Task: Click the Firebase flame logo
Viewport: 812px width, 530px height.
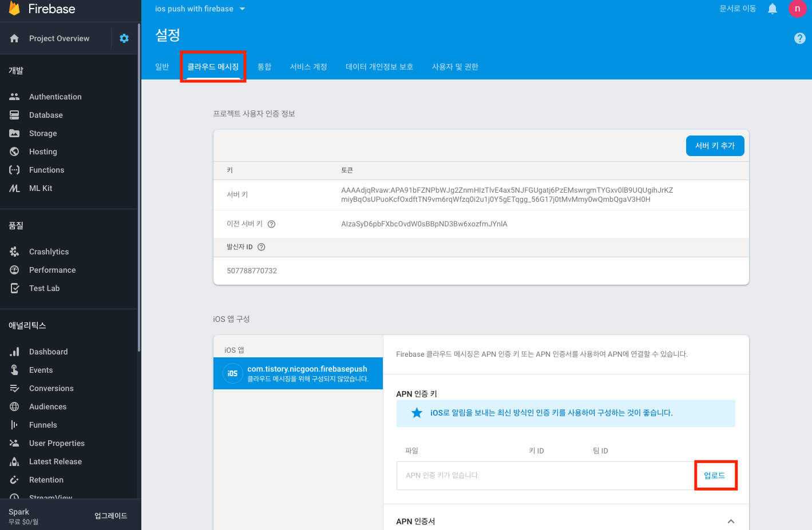Action: point(14,8)
